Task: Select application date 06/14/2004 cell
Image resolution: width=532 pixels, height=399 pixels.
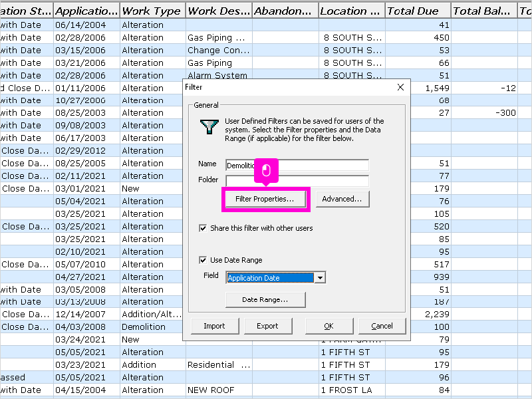Action: (86, 25)
